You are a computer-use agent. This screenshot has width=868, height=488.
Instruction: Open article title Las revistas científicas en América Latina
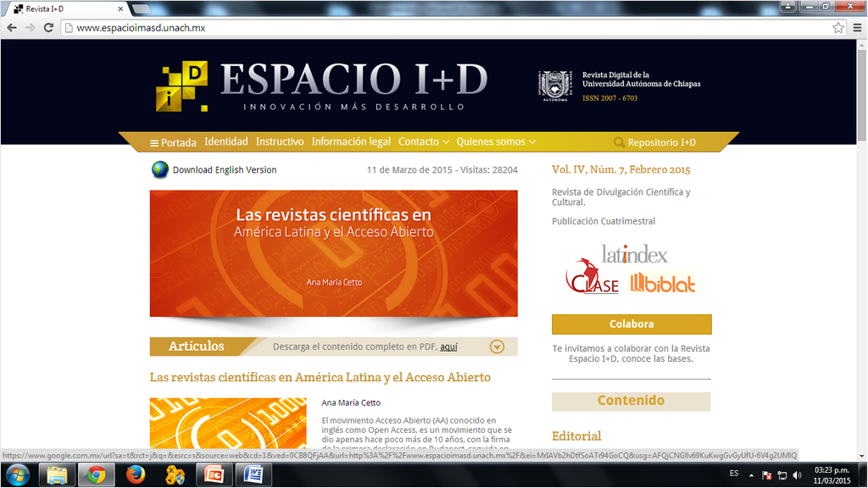coord(320,377)
